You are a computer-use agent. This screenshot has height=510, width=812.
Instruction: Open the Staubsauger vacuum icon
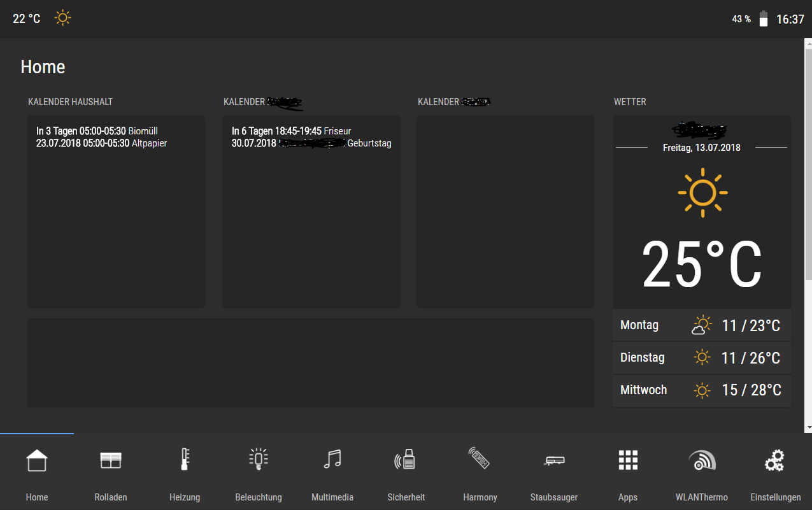pyautogui.click(x=554, y=460)
